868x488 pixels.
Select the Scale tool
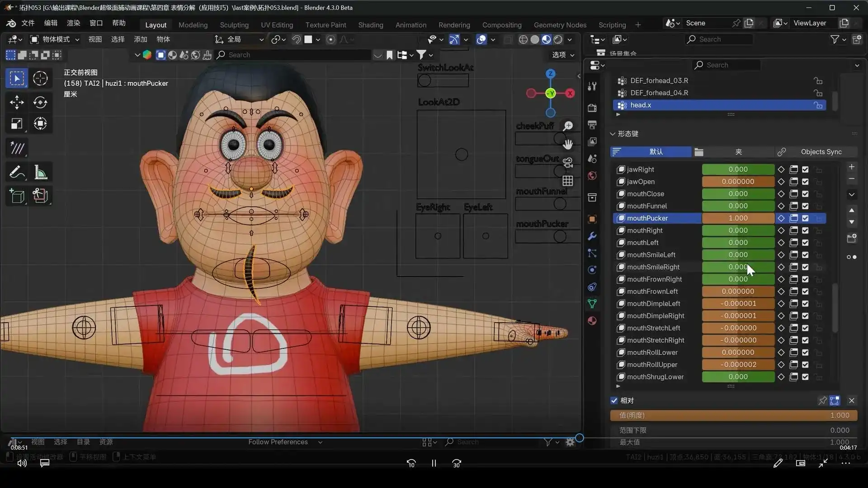tap(17, 124)
